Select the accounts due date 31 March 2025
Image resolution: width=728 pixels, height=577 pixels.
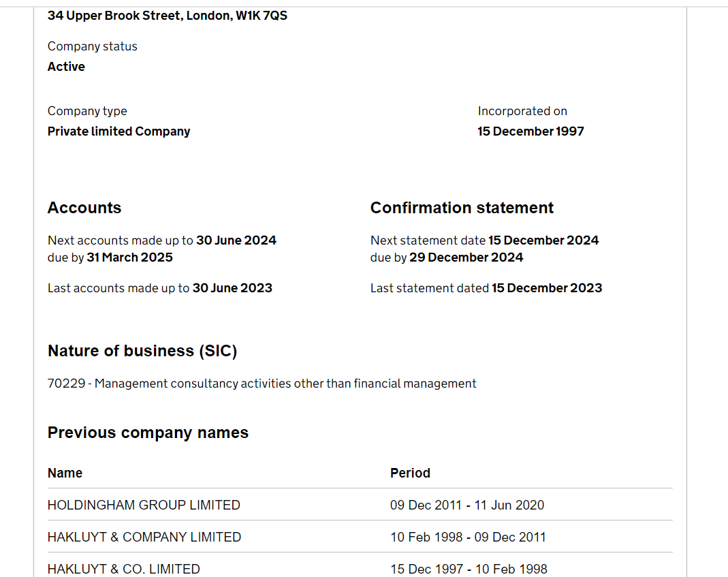click(x=129, y=258)
